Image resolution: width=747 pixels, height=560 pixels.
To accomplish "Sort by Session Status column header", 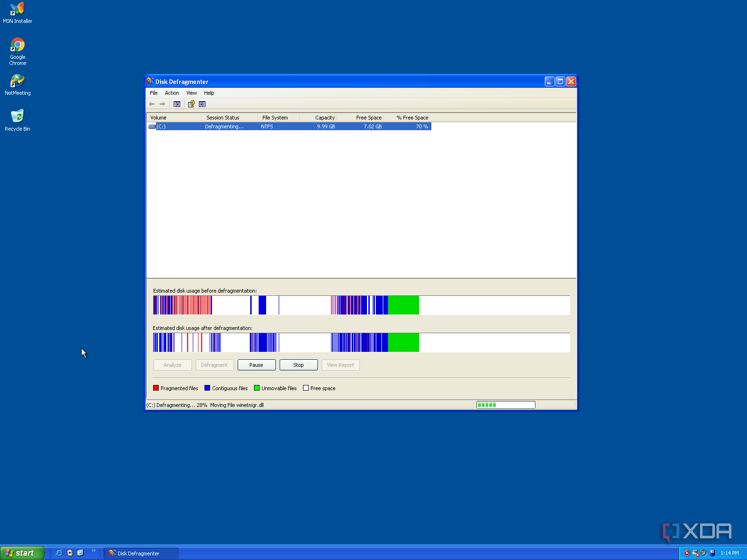I will [x=230, y=118].
